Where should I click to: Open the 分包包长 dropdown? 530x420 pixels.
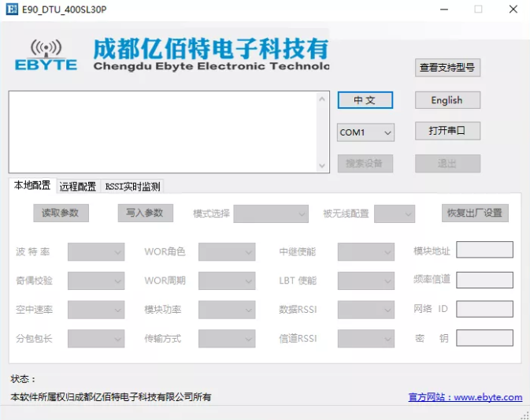pyautogui.click(x=96, y=339)
